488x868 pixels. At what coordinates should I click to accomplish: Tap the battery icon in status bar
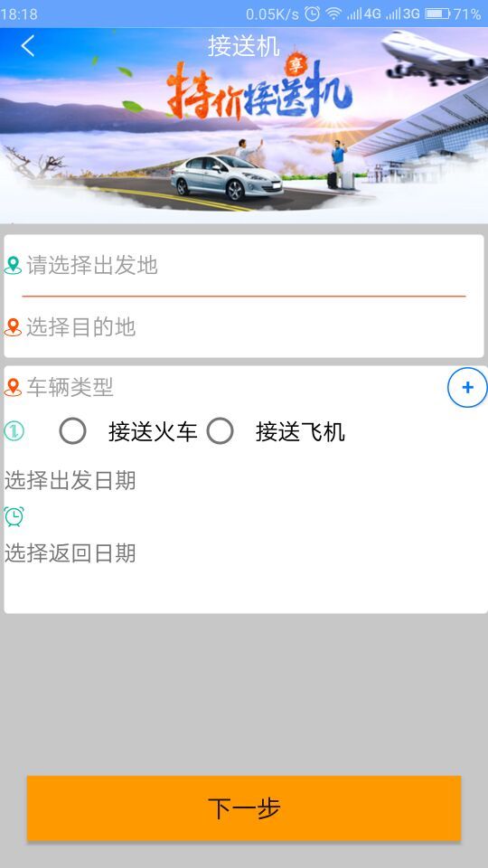[x=437, y=14]
